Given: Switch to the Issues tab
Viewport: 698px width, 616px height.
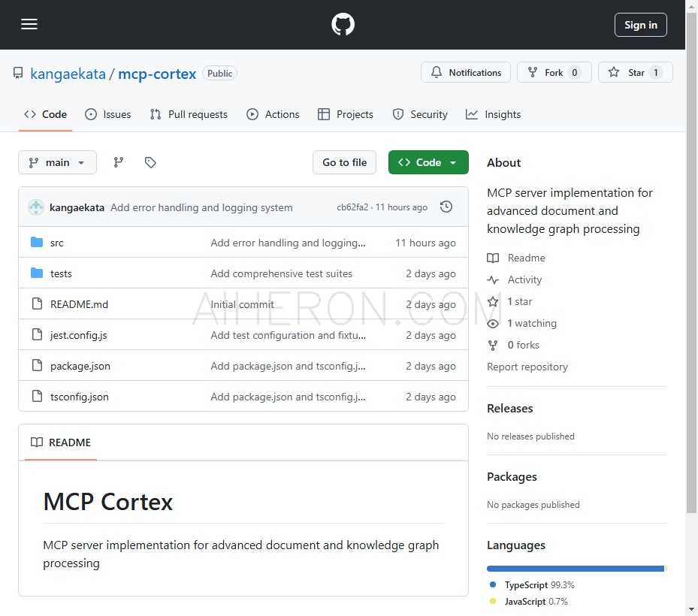Looking at the screenshot, I should (x=108, y=114).
